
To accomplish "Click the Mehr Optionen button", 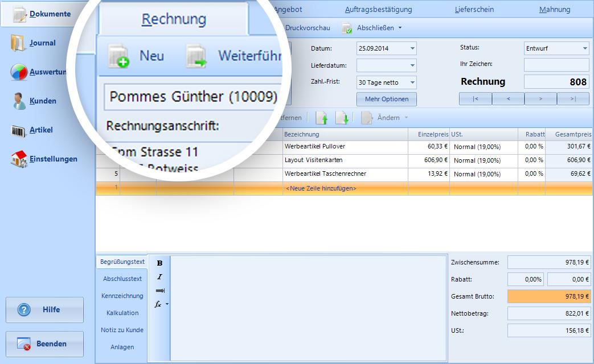I will click(386, 99).
